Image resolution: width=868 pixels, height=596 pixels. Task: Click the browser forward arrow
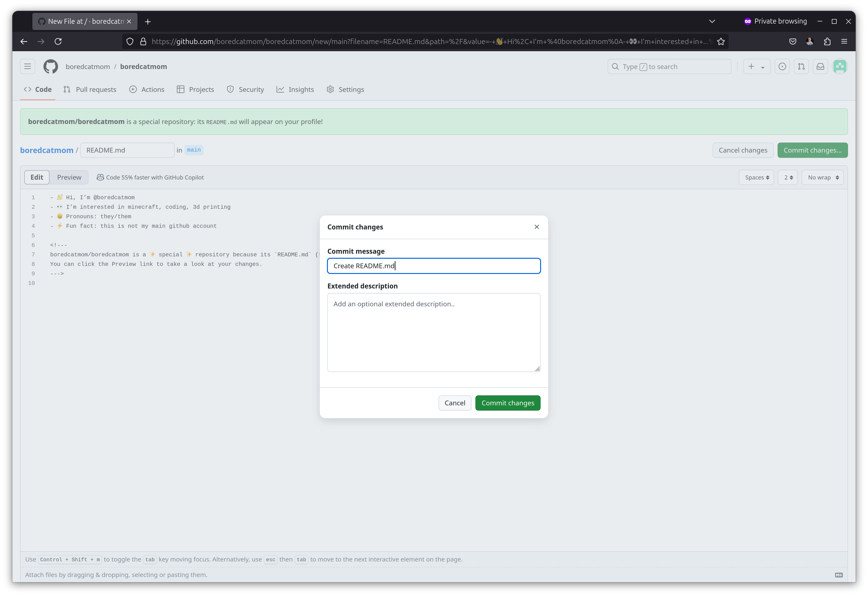click(41, 41)
